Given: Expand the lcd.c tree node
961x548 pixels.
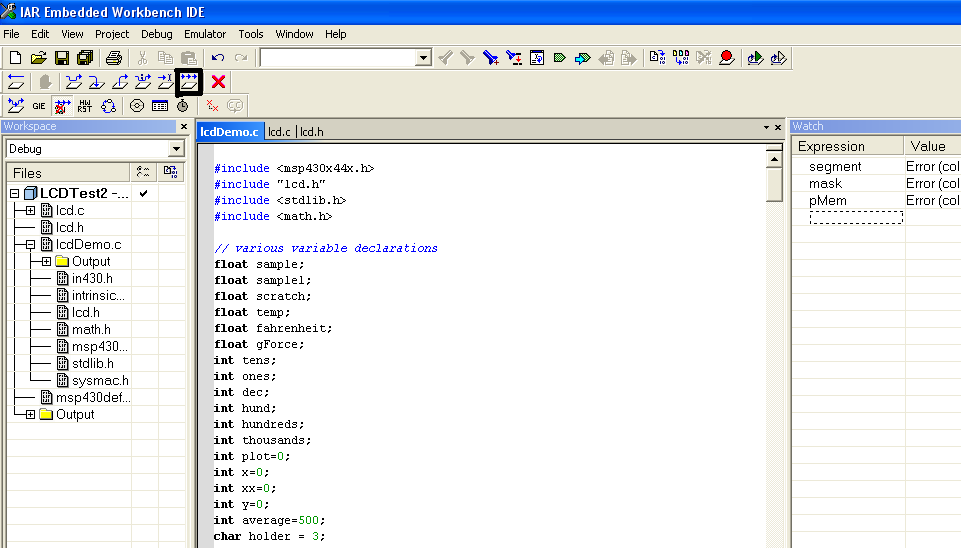Looking at the screenshot, I should pyautogui.click(x=30, y=210).
